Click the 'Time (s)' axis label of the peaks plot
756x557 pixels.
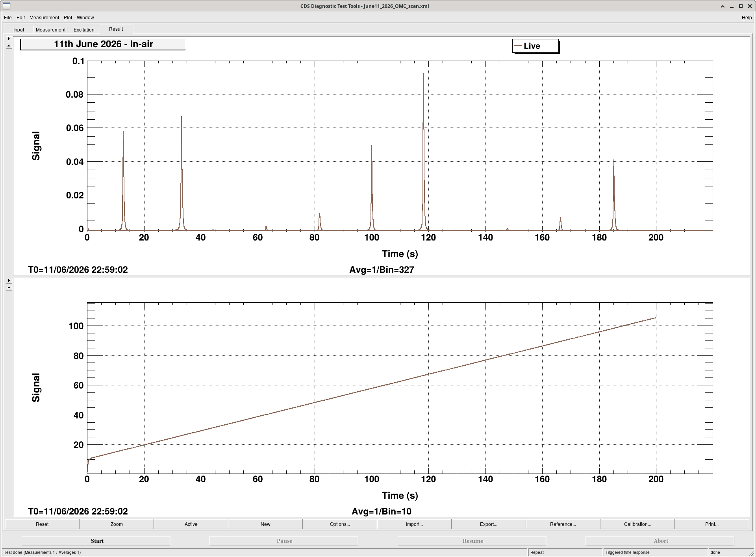click(400, 254)
